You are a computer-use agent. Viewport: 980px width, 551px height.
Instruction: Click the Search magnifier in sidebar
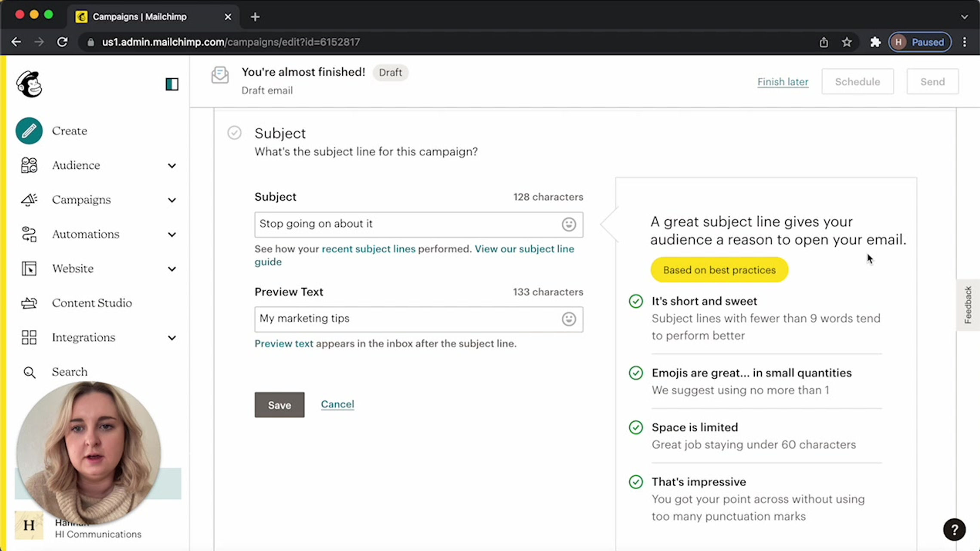coord(29,372)
